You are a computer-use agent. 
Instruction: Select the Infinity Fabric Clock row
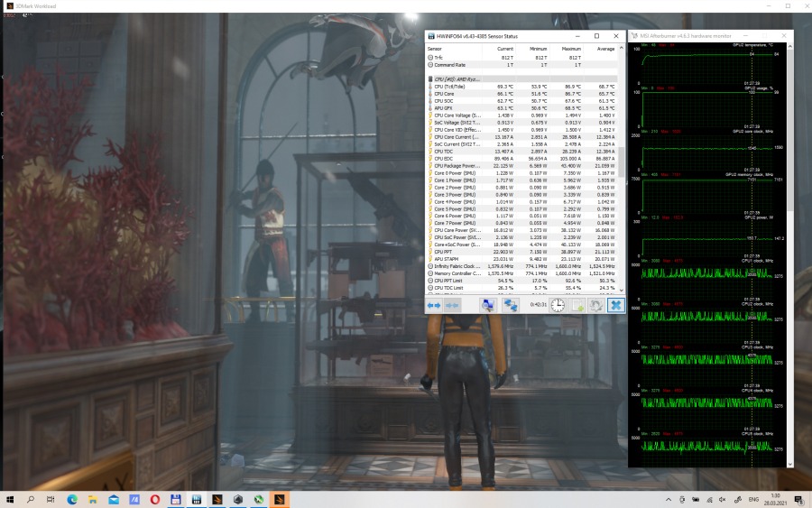coord(521,266)
